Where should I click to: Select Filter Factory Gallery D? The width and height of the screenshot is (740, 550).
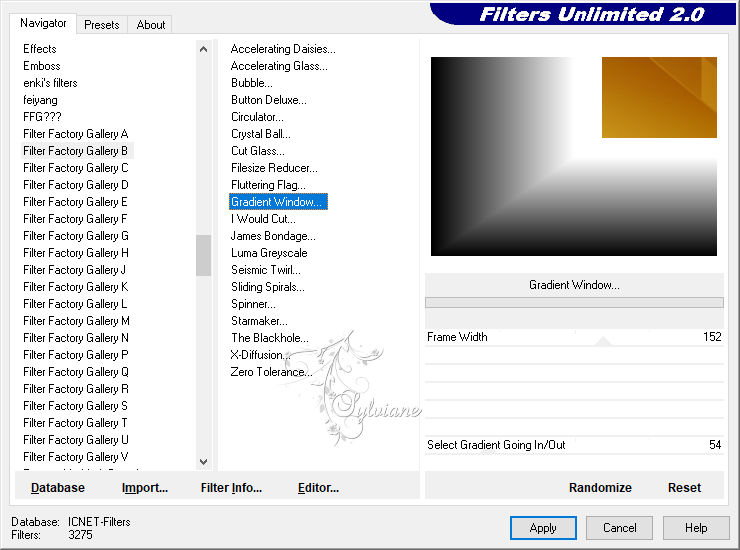(x=76, y=185)
